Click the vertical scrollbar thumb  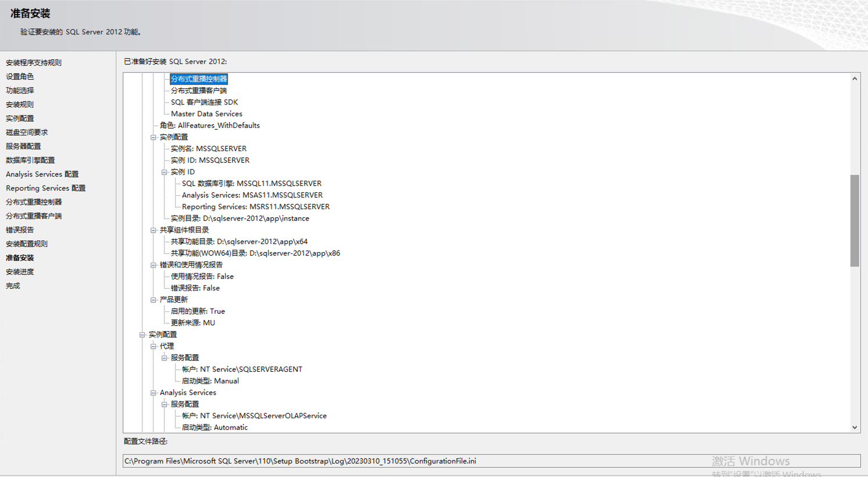click(x=855, y=221)
